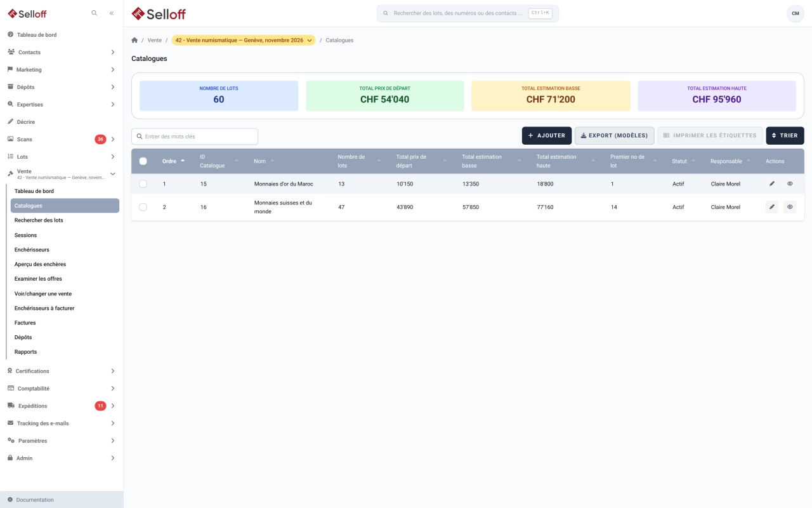Collapse the Vente section chevron
The width and height of the screenshot is (812, 508).
click(x=113, y=174)
